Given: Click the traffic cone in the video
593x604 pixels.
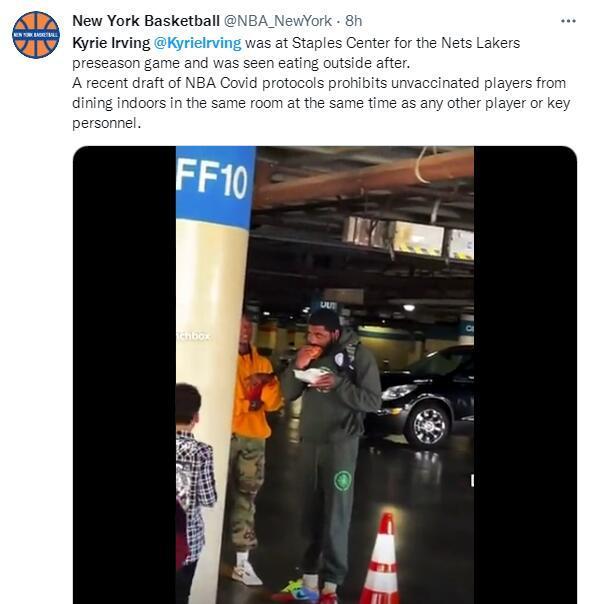Looking at the screenshot, I should [382, 558].
